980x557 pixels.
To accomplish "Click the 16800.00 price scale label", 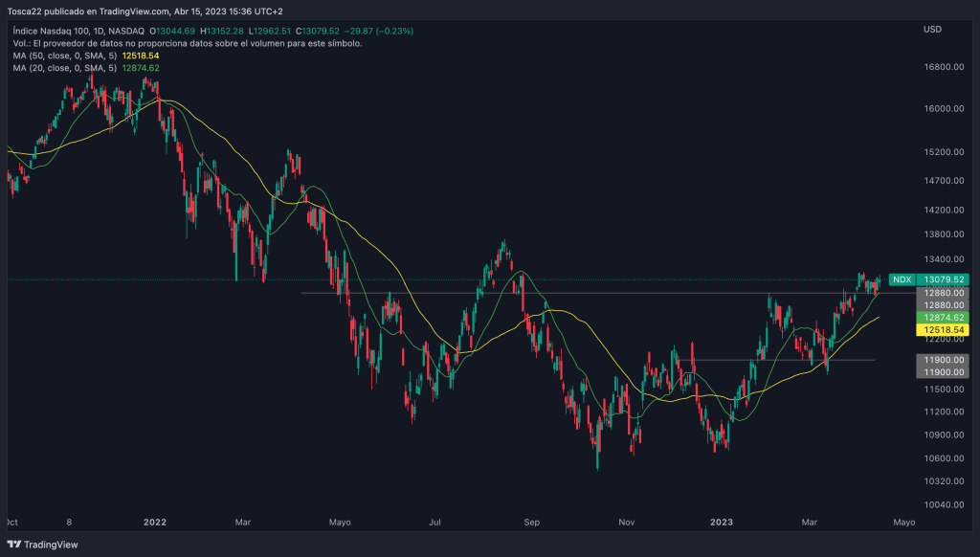I will point(943,68).
